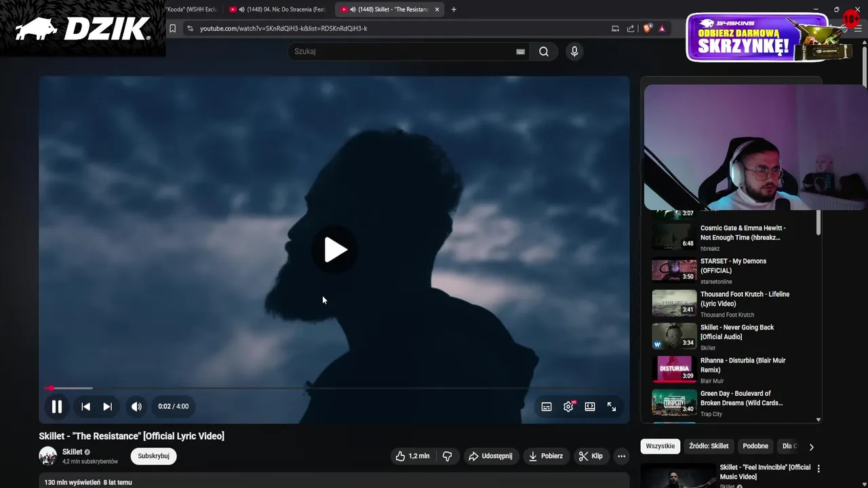Close the Skillet "The Resistance" tab
868x488 pixels.
click(x=437, y=9)
